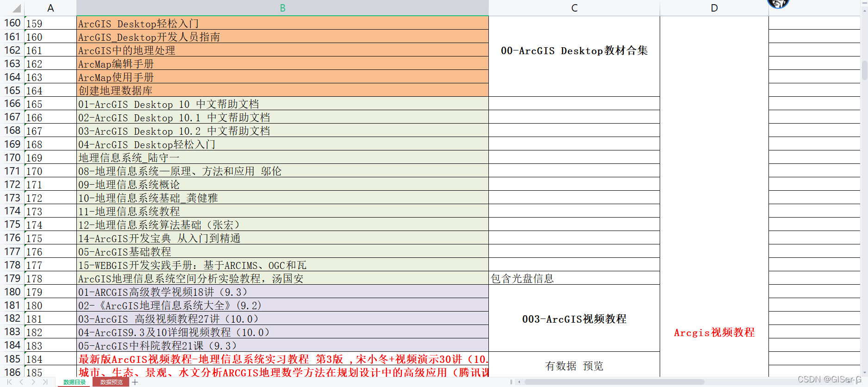This screenshot has width=868, height=387.
Task: Select cell '地理信息系统_陆守一'
Action: (x=282, y=157)
